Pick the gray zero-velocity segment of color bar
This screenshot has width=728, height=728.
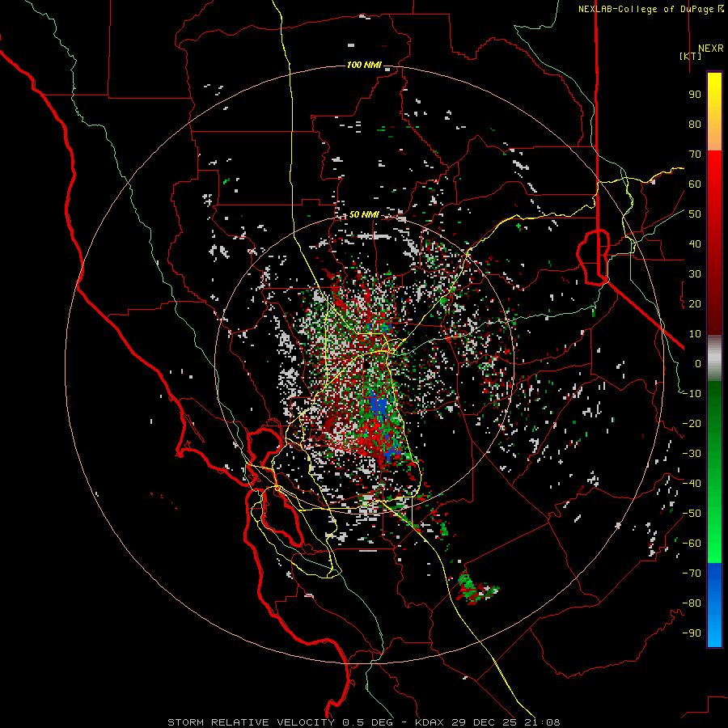pos(714,358)
